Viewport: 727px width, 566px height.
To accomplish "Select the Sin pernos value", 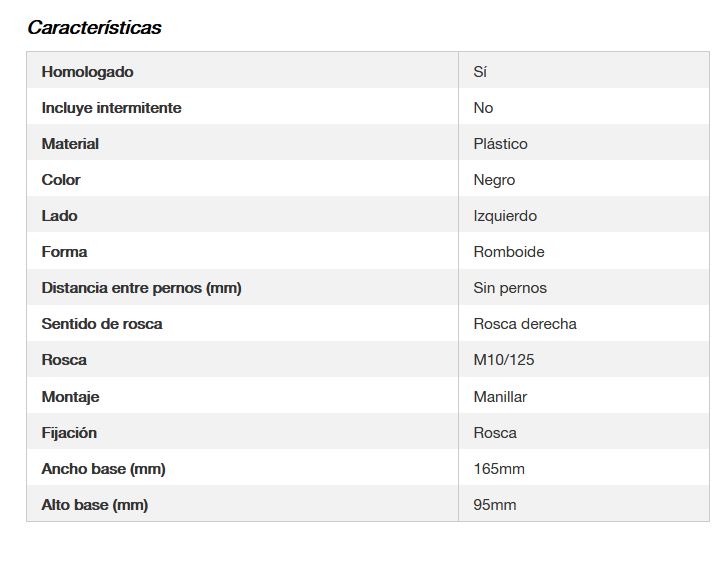I will coord(510,288).
